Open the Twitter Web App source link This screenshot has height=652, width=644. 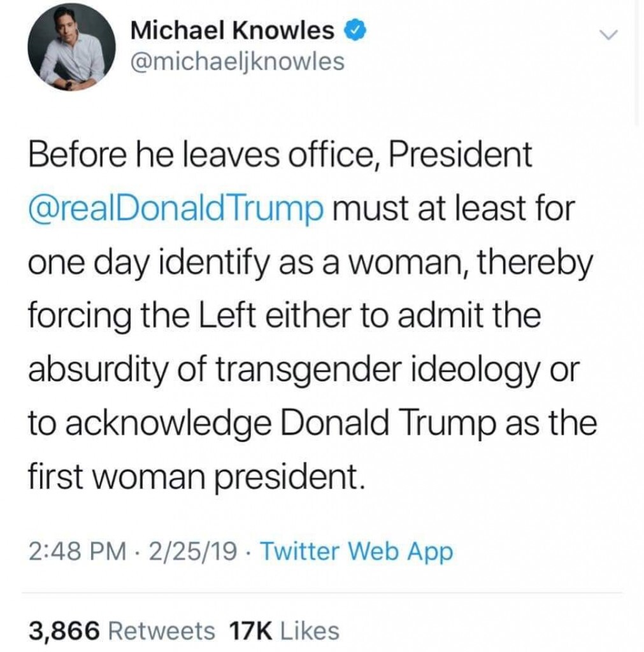[357, 552]
